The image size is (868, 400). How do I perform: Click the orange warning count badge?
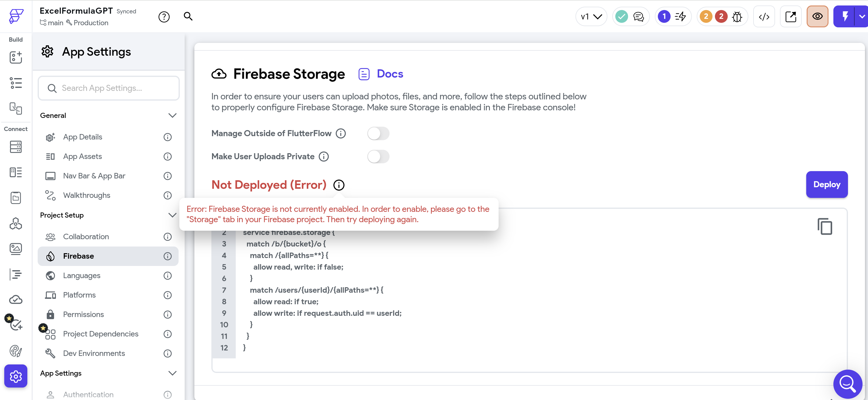(x=706, y=16)
